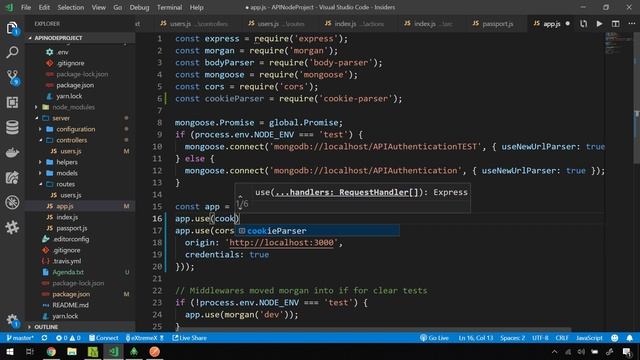Open the Docker view icon

(12, 153)
